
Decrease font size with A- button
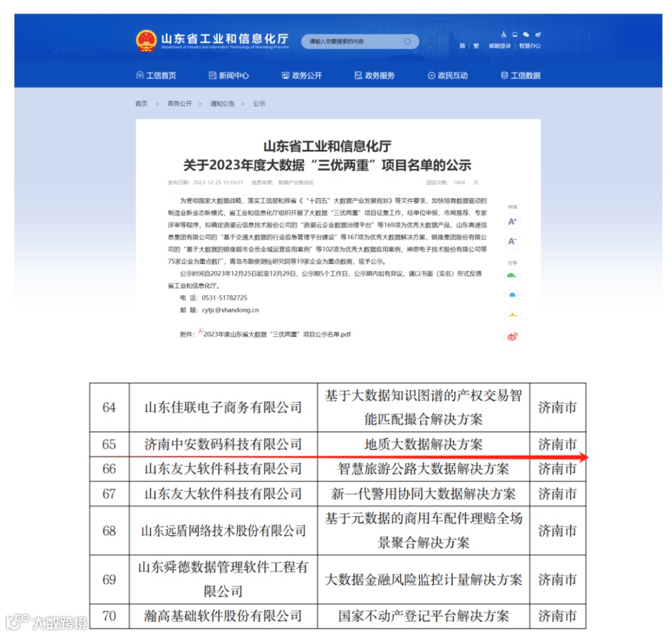[x=512, y=241]
